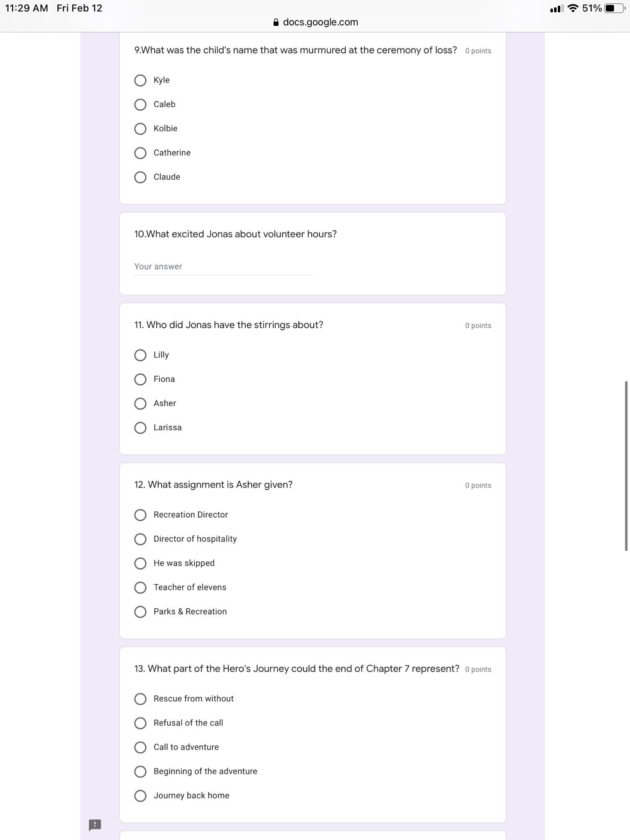Screen dimensions: 630x840
Task: Click the 'Your answer' field for question 10
Action: point(223,267)
